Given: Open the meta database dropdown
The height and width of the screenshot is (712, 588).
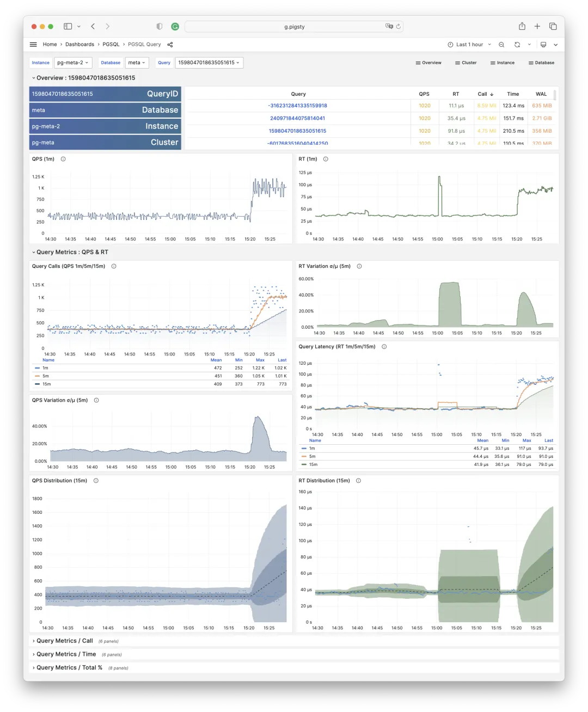Looking at the screenshot, I should point(137,62).
